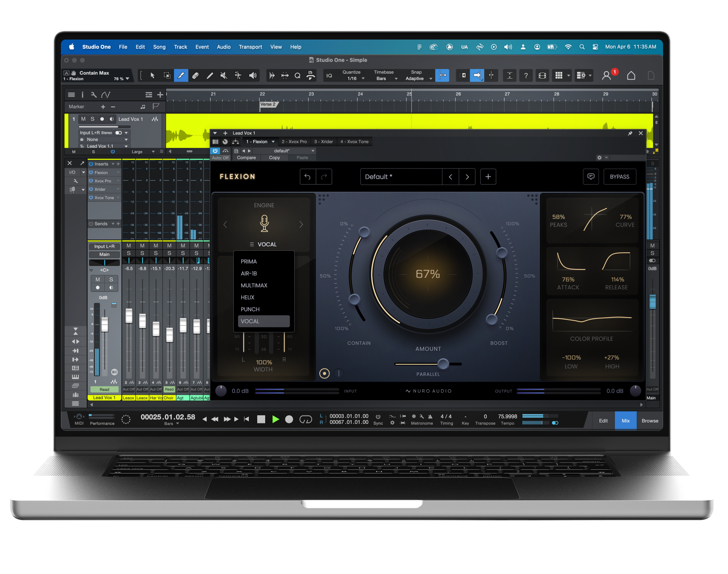Choose PUNCH engine from list
The image size is (728, 574).
250,309
